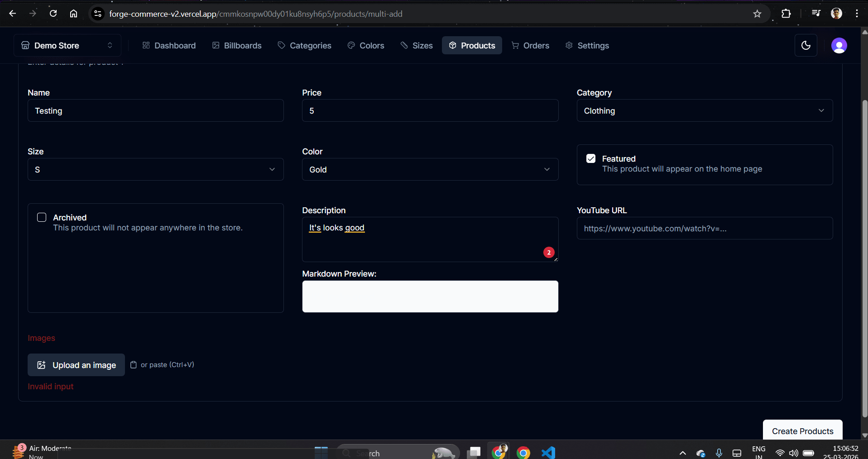The height and width of the screenshot is (459, 868).
Task: Enable the Archived checkbox
Action: (x=42, y=217)
